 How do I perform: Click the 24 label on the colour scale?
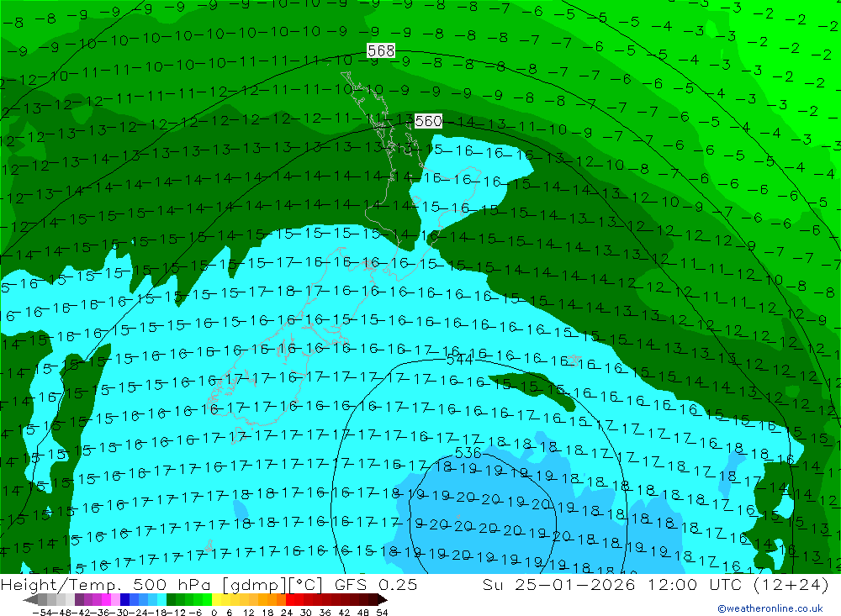[287, 613]
